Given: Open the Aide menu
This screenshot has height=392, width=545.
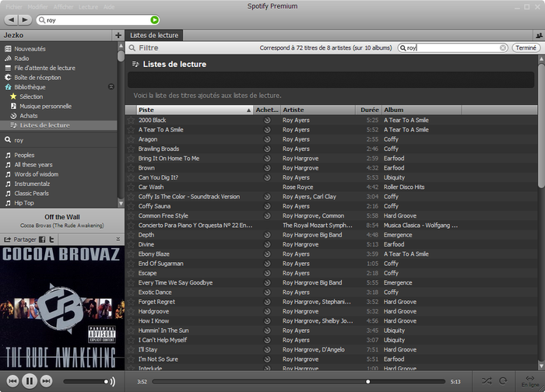Looking at the screenshot, I should [109, 7].
